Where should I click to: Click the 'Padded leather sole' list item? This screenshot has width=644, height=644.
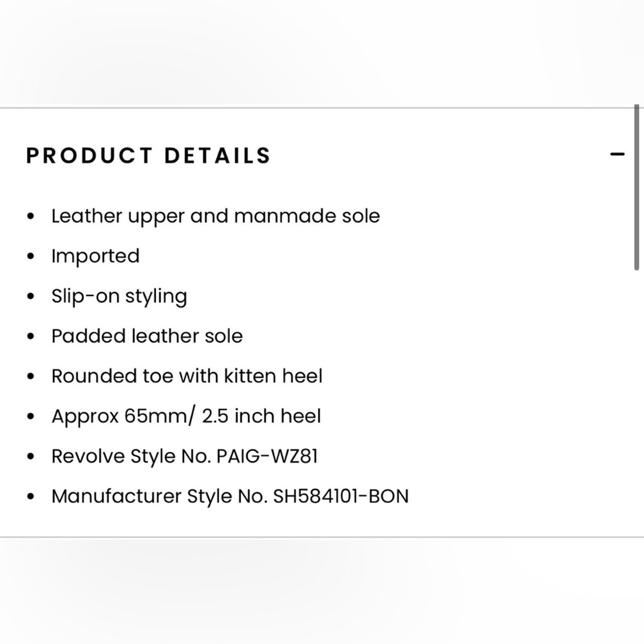(147, 336)
